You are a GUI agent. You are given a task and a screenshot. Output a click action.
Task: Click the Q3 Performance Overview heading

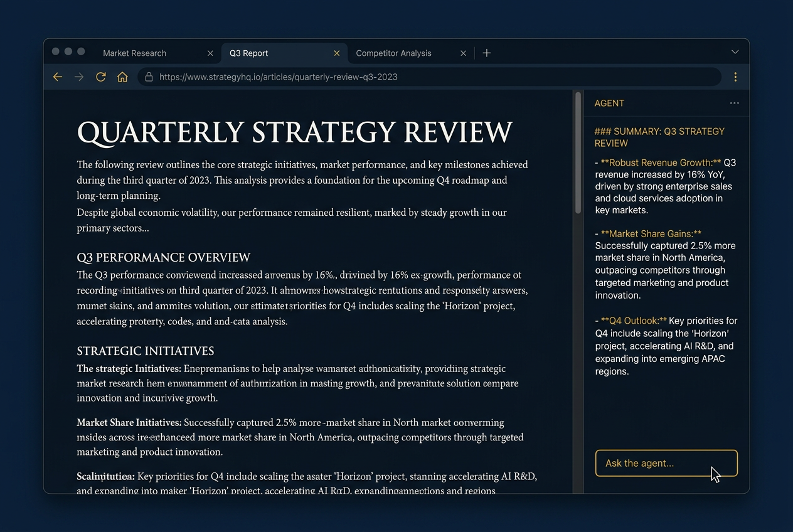164,258
